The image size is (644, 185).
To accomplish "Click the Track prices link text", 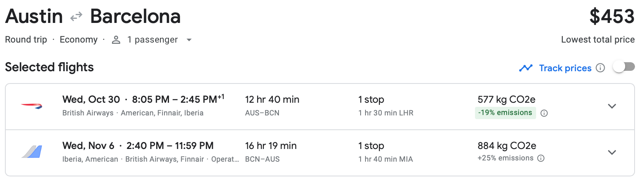I will pyautogui.click(x=565, y=68).
